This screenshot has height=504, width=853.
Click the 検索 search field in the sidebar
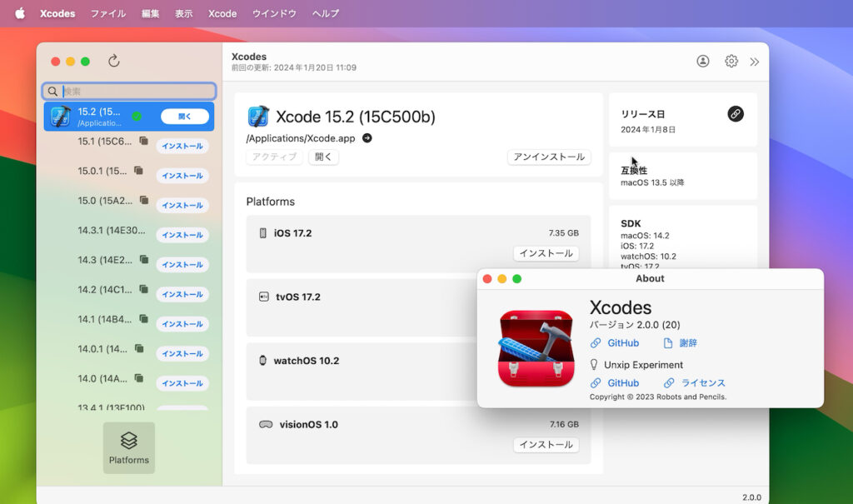point(128,91)
